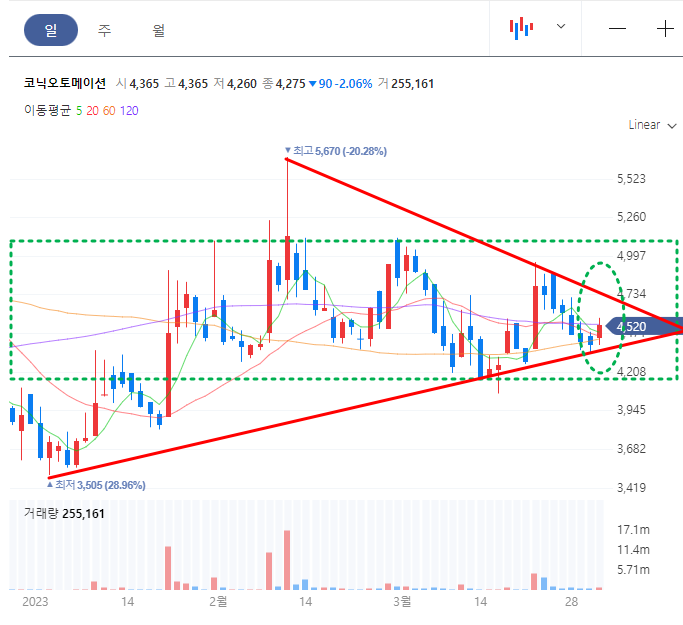Screen dimensions: 683x625
Task: Click the candlestick chart type icon
Action: coord(521,28)
